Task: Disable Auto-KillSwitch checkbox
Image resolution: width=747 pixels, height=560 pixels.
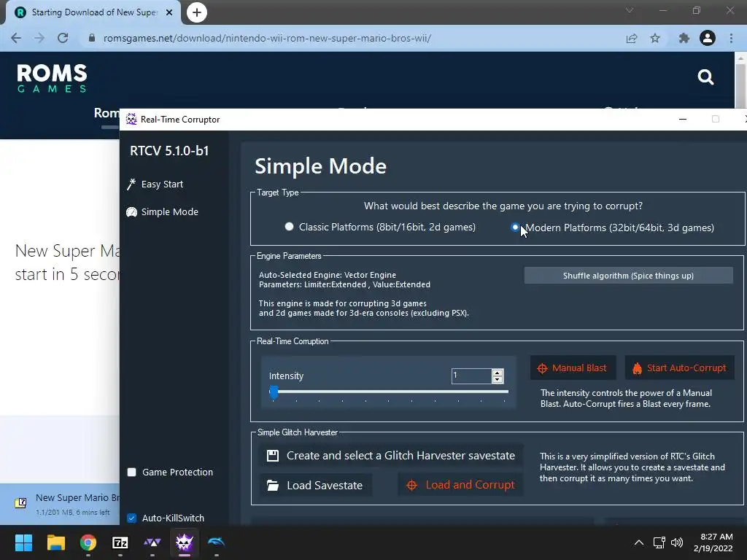Action: coord(132,518)
